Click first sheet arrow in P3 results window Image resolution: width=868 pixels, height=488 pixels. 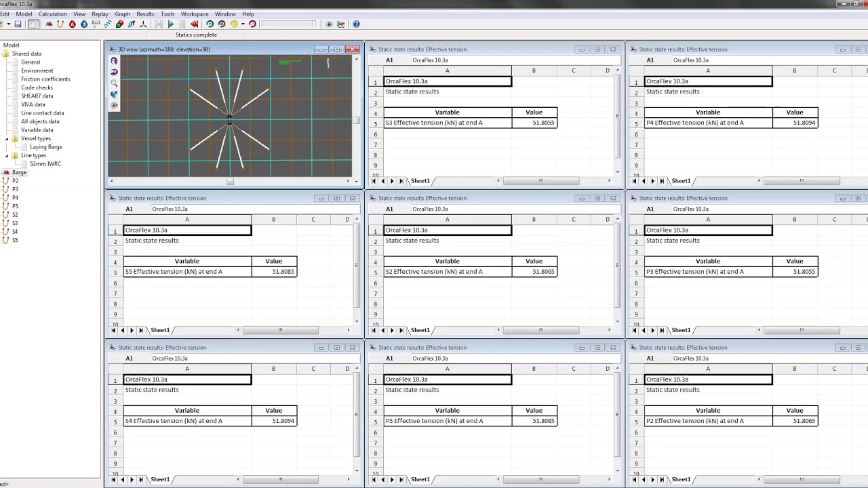click(x=634, y=330)
